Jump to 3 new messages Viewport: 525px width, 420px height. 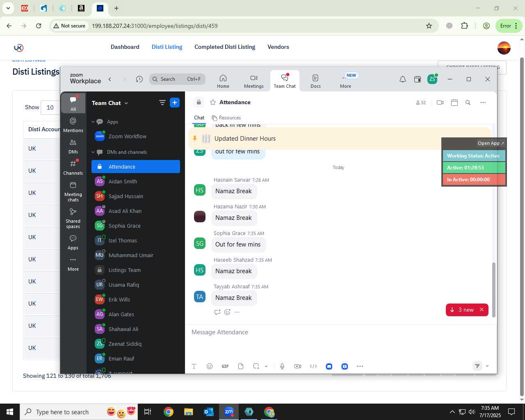coord(462,310)
